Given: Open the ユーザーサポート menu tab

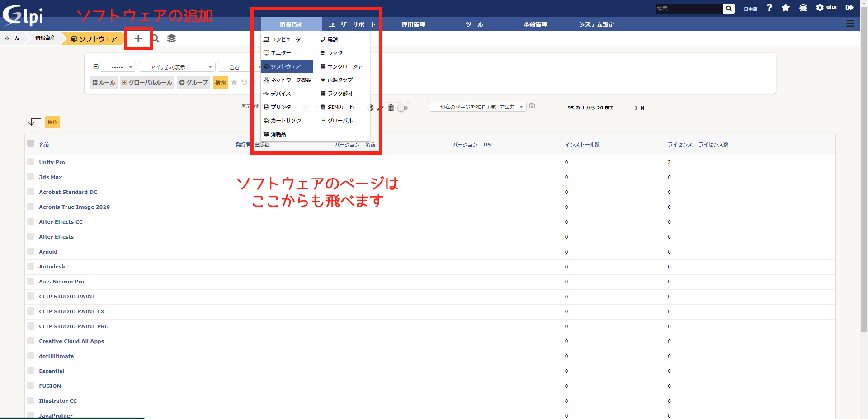Looking at the screenshot, I should point(352,24).
